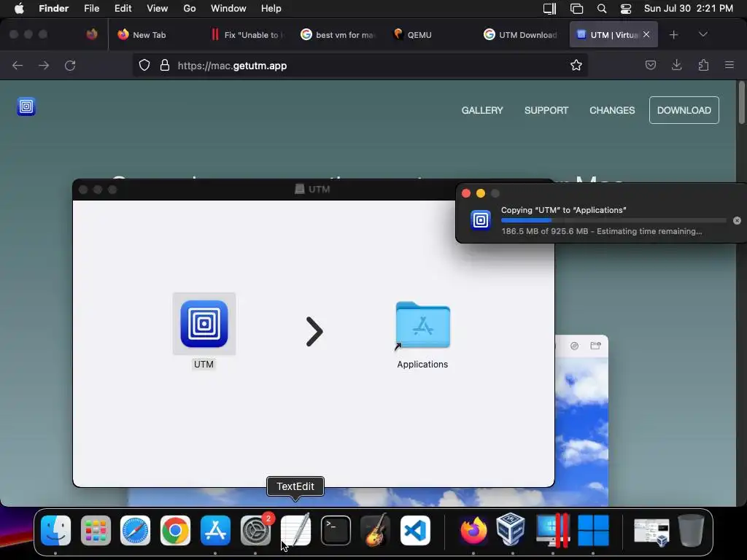The height and width of the screenshot is (560, 747).
Task: Show Firefox downloads panel
Action: 676,65
